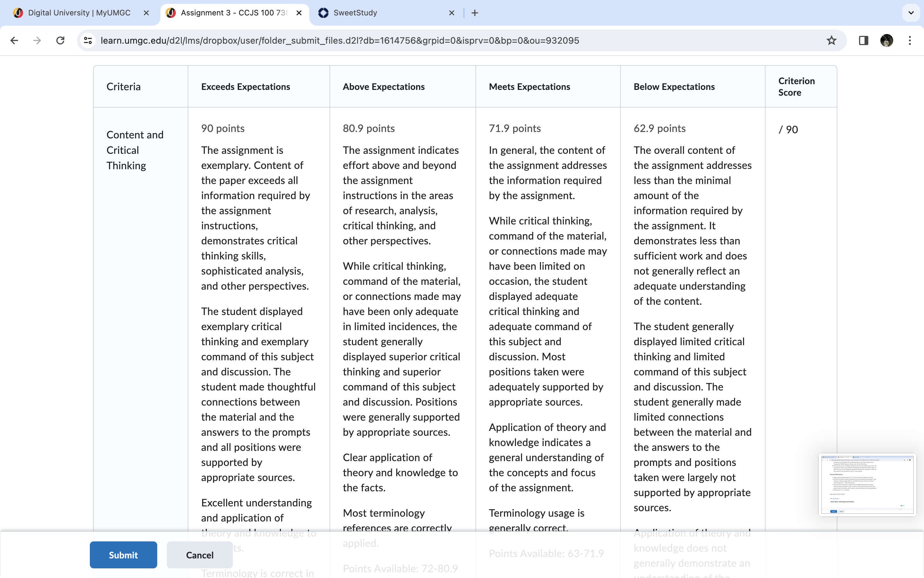Open the screenshot preview thumbnail

tap(868, 485)
